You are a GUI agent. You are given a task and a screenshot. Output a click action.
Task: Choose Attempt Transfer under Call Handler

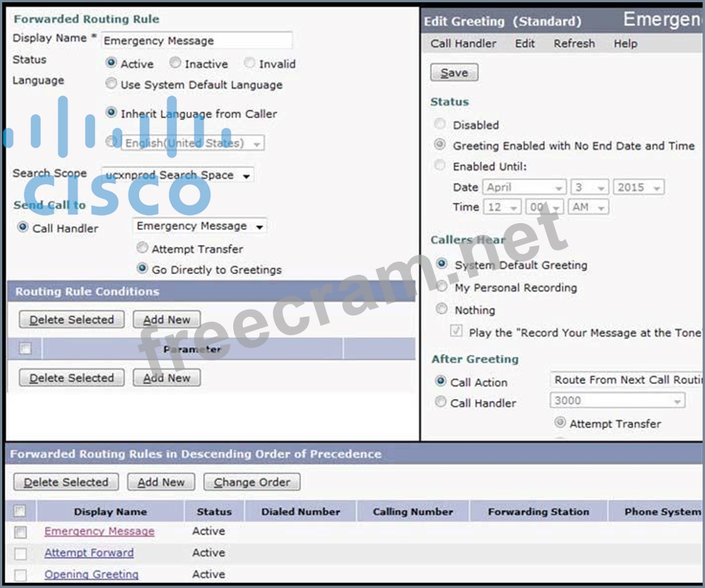coord(142,249)
